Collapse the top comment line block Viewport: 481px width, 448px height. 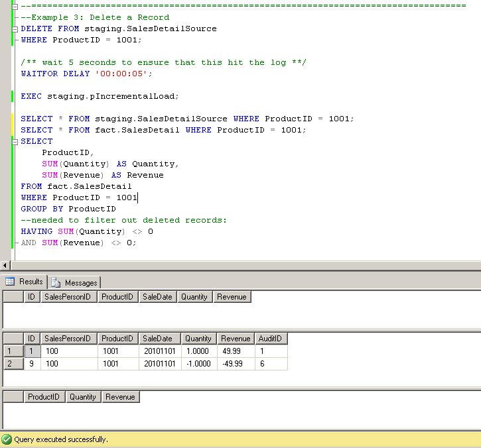point(15,6)
